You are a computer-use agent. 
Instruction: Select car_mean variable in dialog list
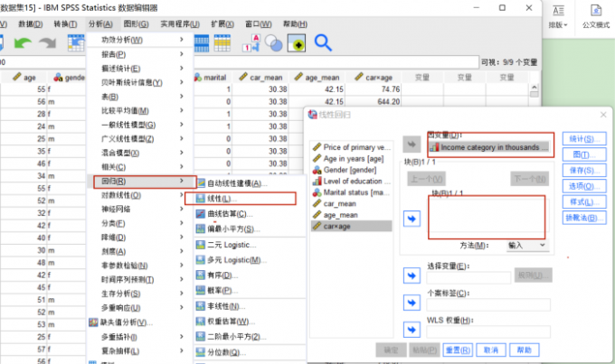351,204
